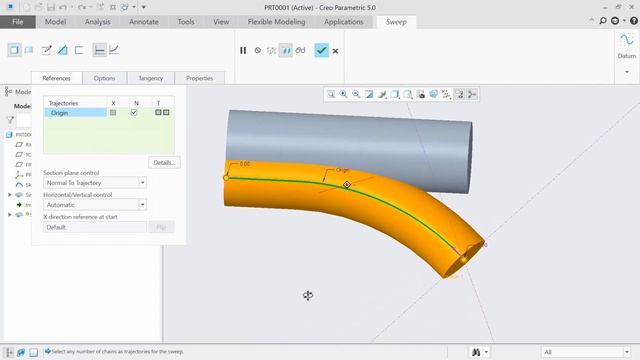
Task: Switch to the Analysis ribbon tab
Action: (98, 22)
